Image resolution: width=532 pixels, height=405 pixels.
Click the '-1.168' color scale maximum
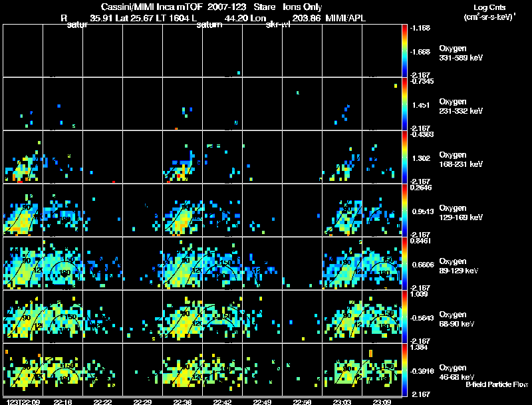[x=420, y=28]
